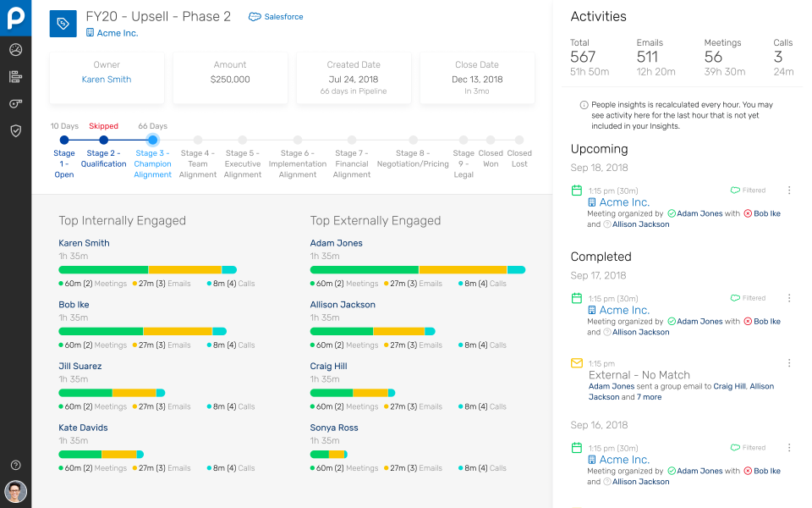Select the Stage 2 - Qualification step

coord(103,141)
